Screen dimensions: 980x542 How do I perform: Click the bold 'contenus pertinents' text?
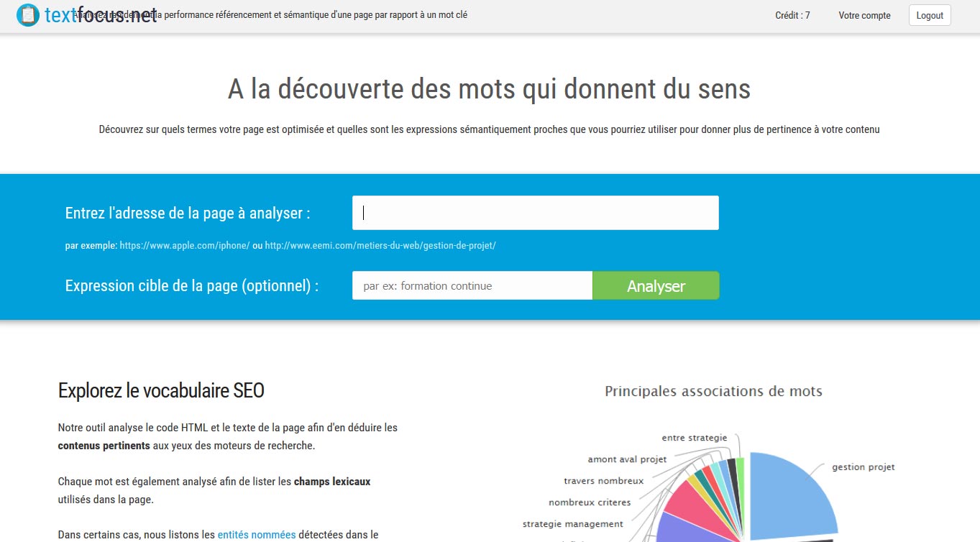(104, 446)
